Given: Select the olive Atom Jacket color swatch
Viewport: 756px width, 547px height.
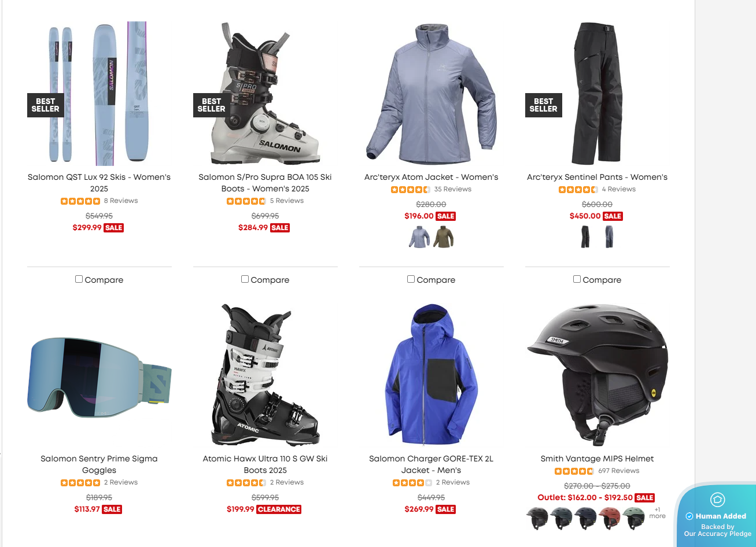Looking at the screenshot, I should point(443,237).
